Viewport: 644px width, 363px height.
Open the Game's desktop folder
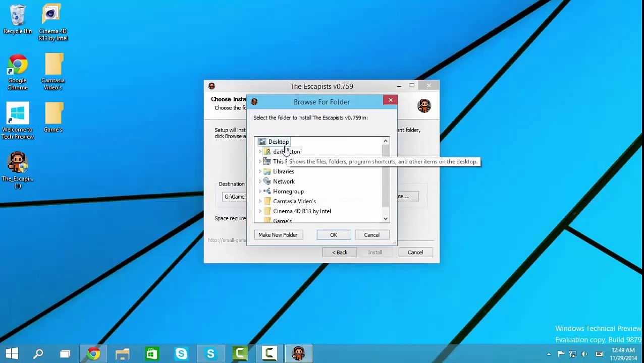tap(53, 117)
